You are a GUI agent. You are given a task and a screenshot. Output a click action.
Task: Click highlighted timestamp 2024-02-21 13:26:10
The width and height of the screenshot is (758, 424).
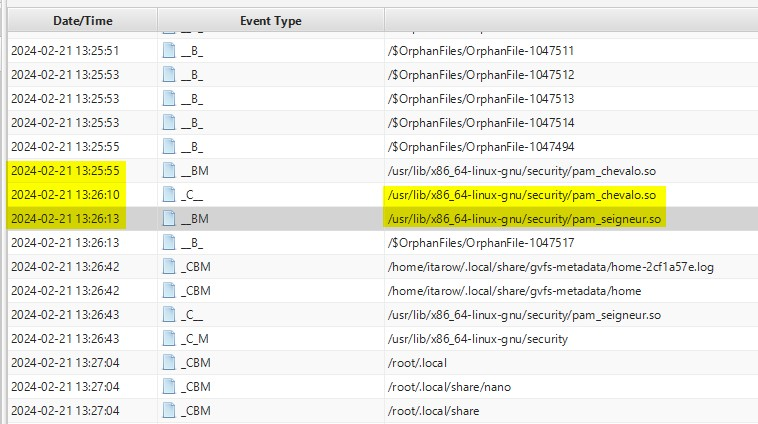pyautogui.click(x=65, y=195)
